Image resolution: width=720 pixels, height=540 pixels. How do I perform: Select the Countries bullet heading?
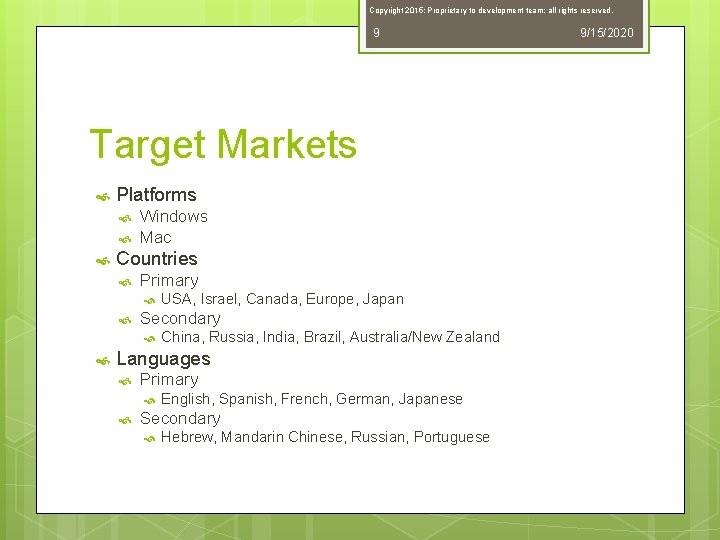pyautogui.click(x=157, y=259)
